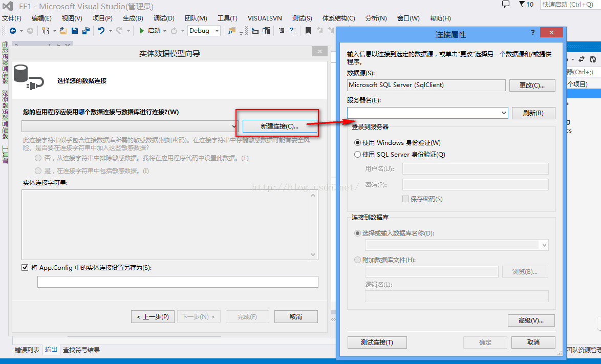
Task: Click the Redo arrow icon
Action: point(119,31)
